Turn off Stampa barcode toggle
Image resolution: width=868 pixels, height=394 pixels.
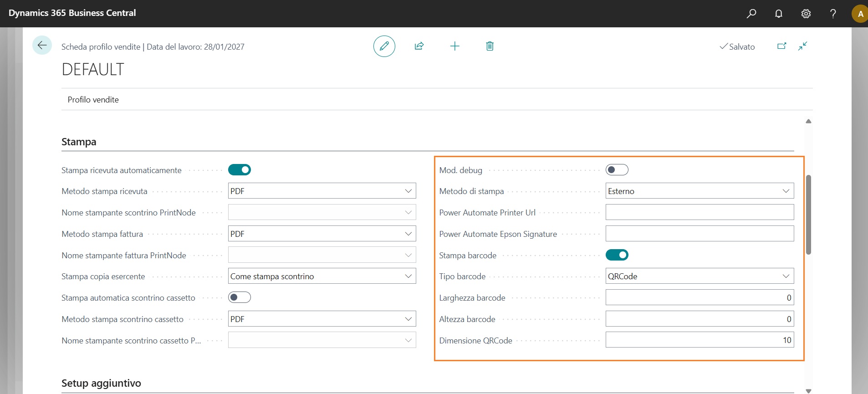click(617, 255)
